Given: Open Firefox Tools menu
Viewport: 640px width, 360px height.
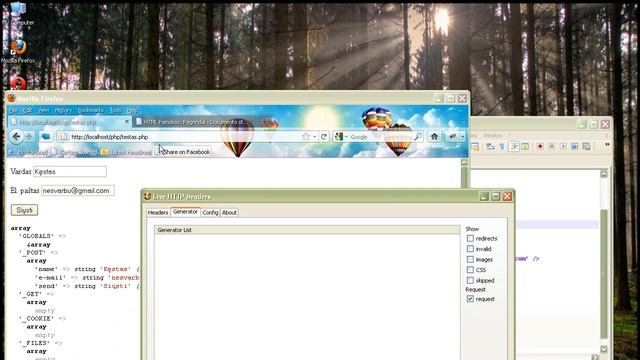Looking at the screenshot, I should tap(116, 110).
